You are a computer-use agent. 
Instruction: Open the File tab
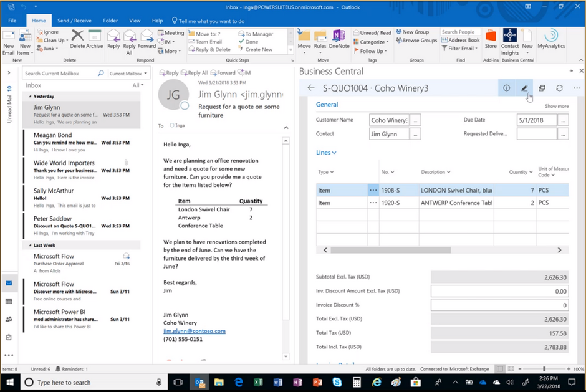[12, 21]
